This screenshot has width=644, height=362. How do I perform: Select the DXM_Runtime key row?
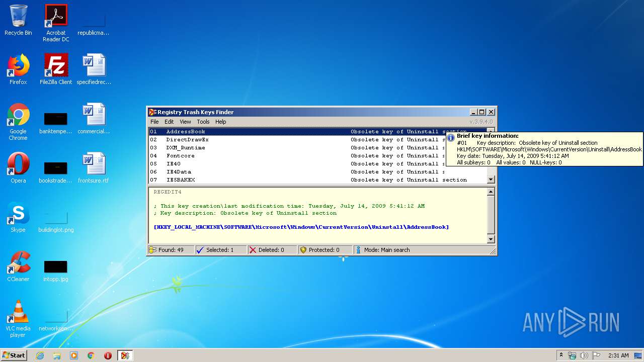pyautogui.click(x=318, y=148)
